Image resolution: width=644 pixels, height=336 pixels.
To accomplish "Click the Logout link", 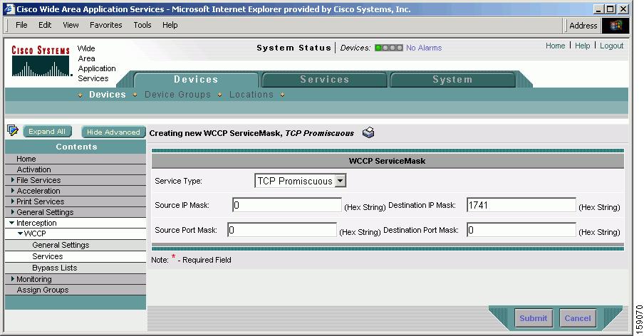I will [x=611, y=46].
